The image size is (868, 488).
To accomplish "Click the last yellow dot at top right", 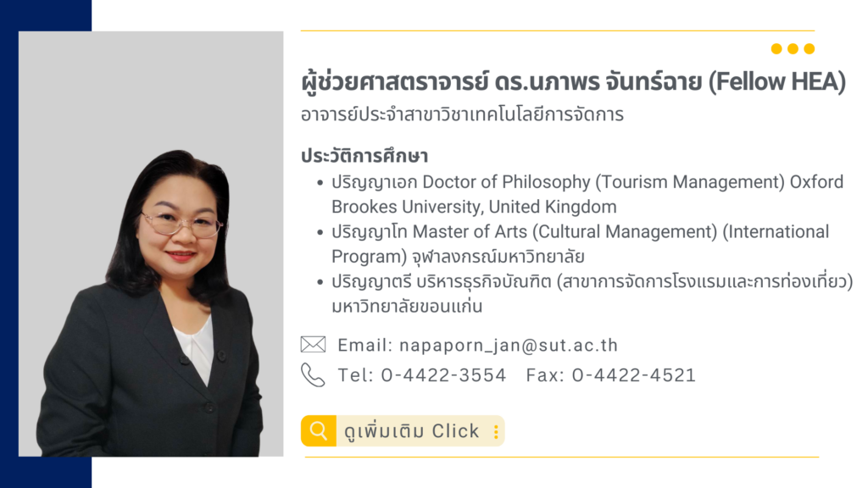I will point(810,48).
